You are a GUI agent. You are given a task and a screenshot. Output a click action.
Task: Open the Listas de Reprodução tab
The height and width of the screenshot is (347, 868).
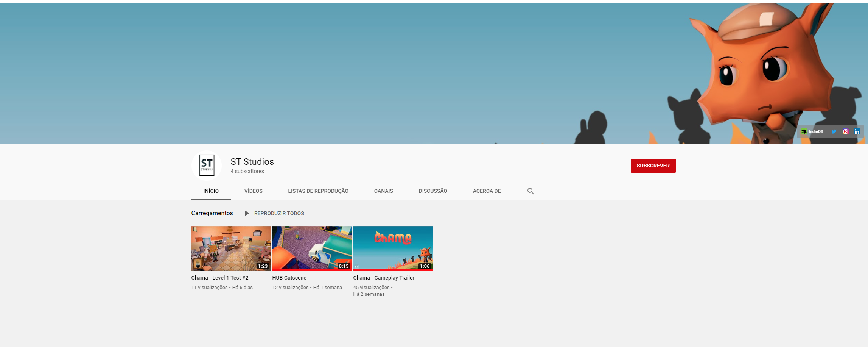(x=318, y=191)
